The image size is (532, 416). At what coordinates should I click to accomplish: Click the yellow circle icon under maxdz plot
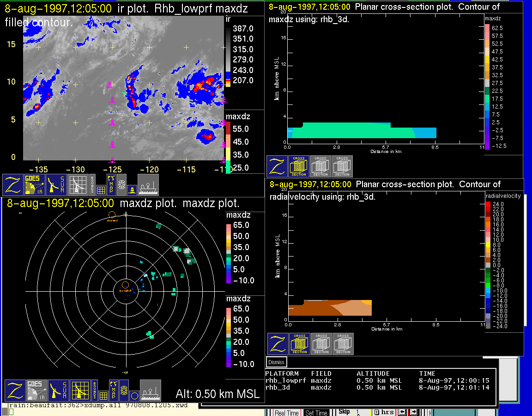pyautogui.click(x=134, y=396)
